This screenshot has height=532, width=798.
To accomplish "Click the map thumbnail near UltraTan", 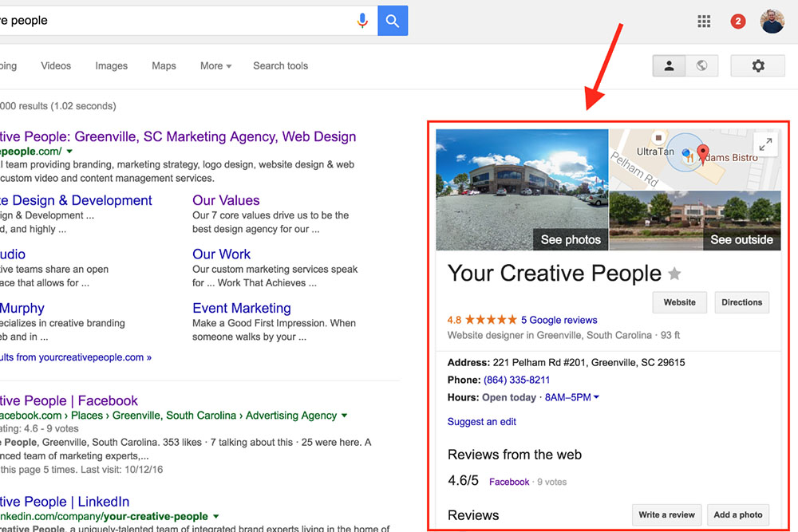I will (695, 160).
